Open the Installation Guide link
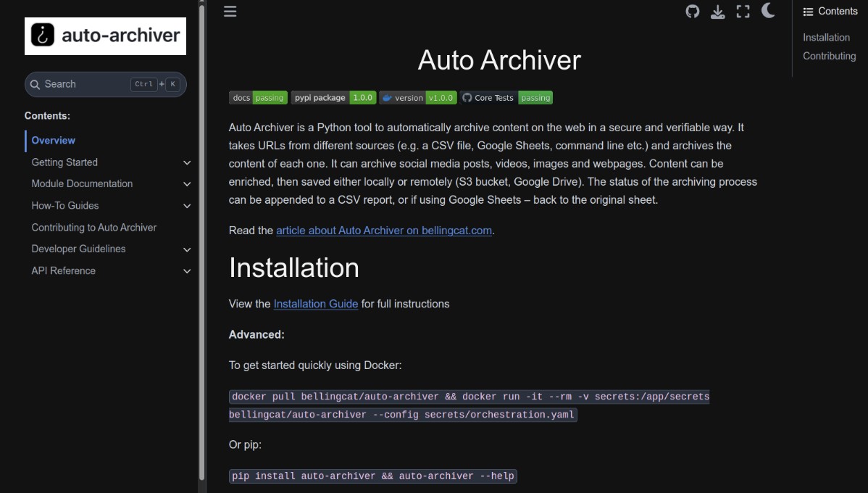The image size is (868, 493). pos(315,304)
